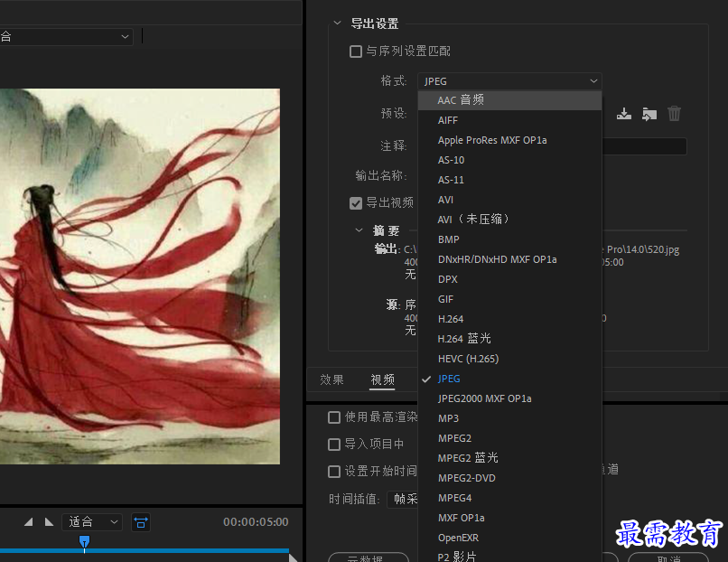
Task: Click the blue playhead on timeline
Action: click(84, 542)
